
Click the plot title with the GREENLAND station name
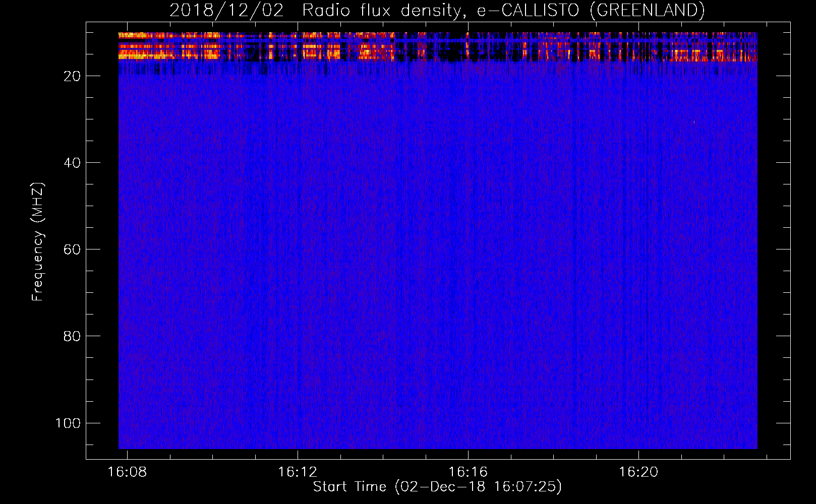(x=437, y=11)
